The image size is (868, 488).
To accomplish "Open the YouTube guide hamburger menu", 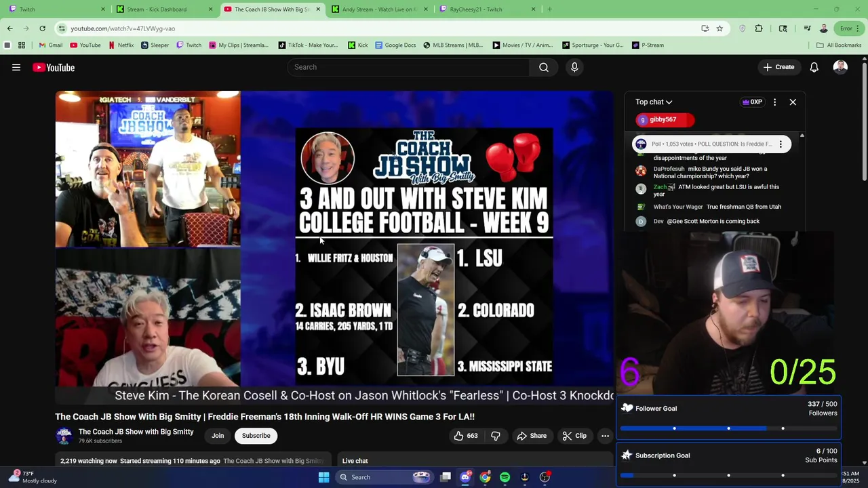I will 16,67.
